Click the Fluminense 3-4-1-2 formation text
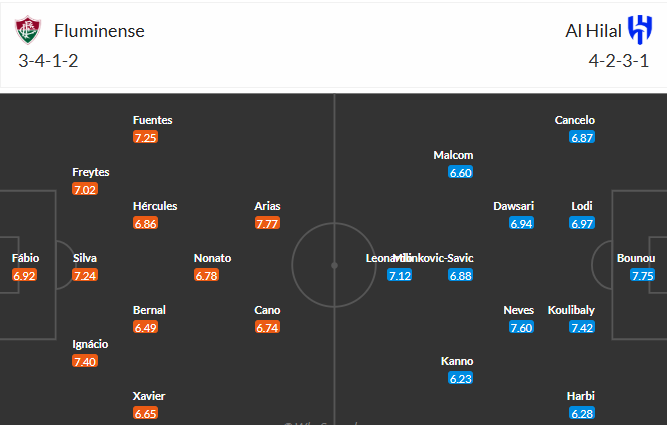 pyautogui.click(x=48, y=61)
